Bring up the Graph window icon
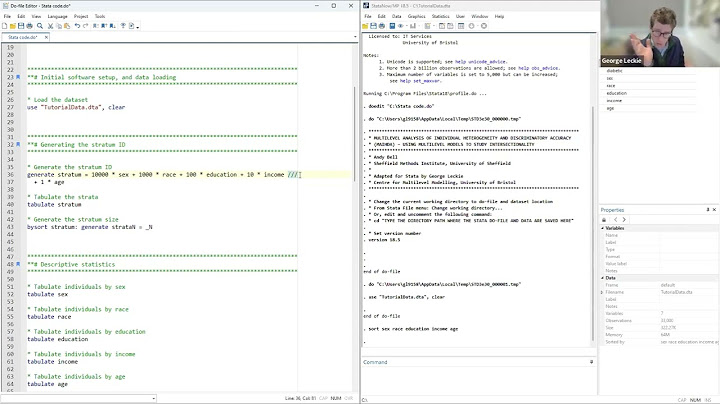720x404 pixels. [413, 26]
